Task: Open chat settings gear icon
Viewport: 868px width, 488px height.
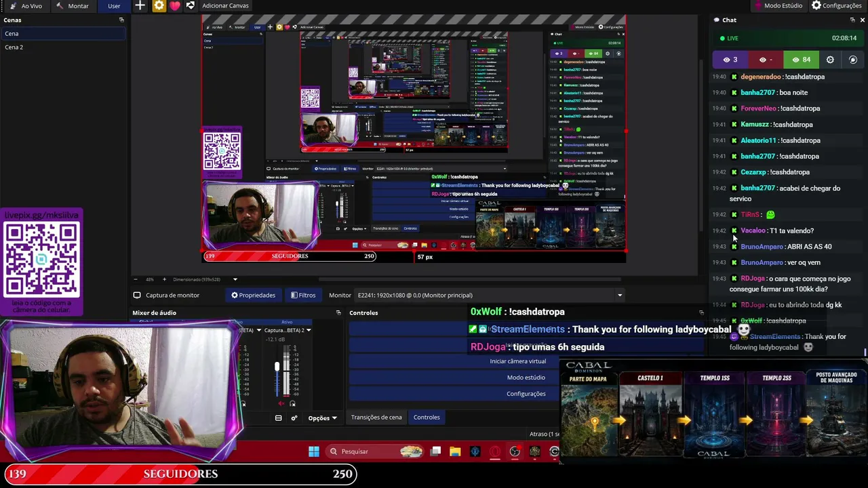Action: coord(830,60)
